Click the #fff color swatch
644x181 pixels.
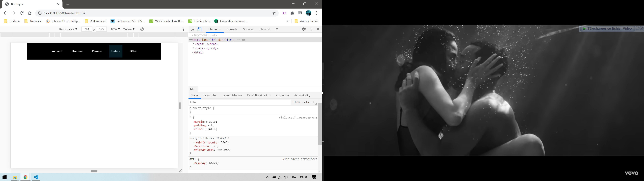pos(207,129)
